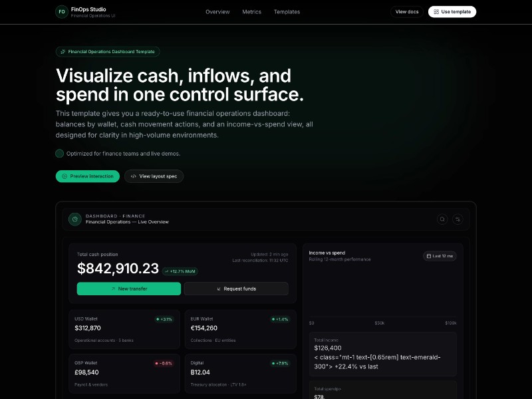Open search in dashboard header

[442, 219]
